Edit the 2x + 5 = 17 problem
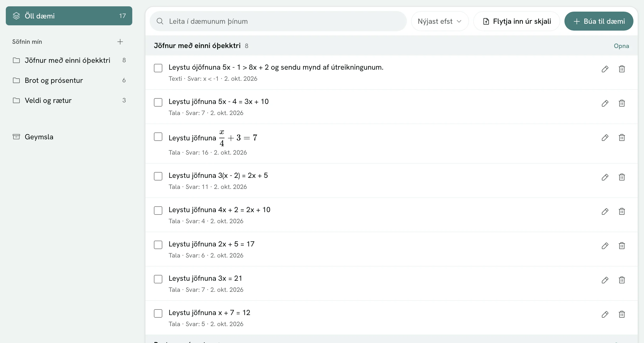The width and height of the screenshot is (644, 343). [x=605, y=246]
